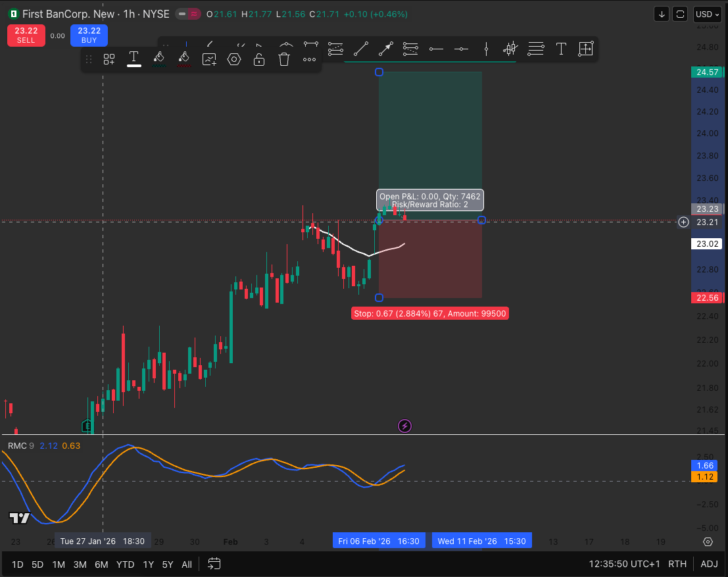Image resolution: width=728 pixels, height=577 pixels.
Task: Click the right edge handle of position
Action: coord(481,220)
